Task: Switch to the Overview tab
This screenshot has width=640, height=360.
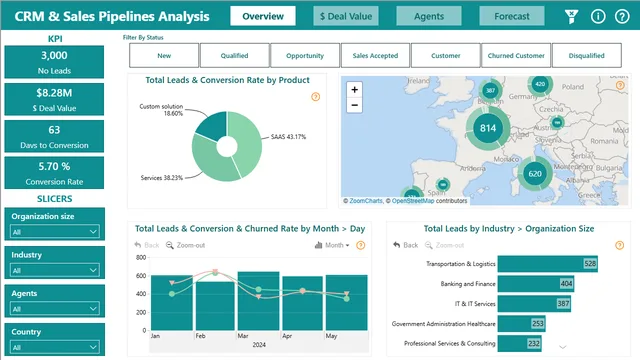Action: click(263, 16)
